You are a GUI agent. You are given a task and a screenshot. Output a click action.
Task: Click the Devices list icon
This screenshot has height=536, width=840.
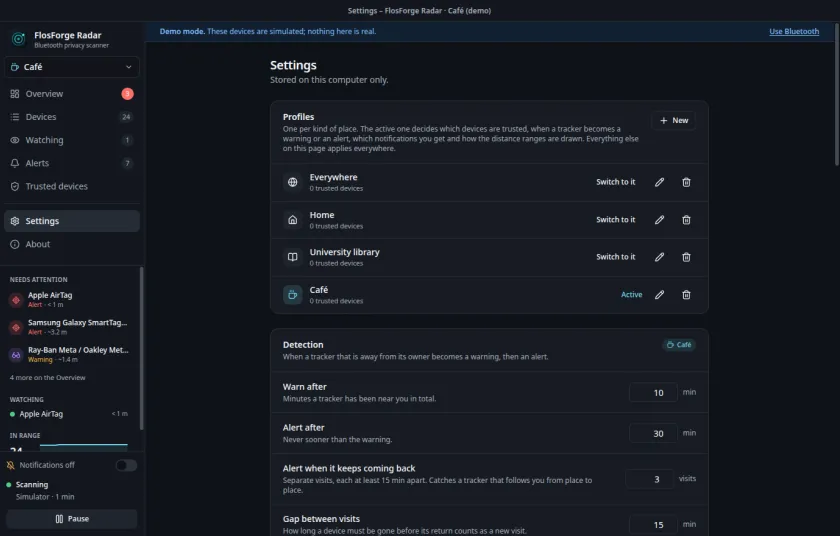15,117
